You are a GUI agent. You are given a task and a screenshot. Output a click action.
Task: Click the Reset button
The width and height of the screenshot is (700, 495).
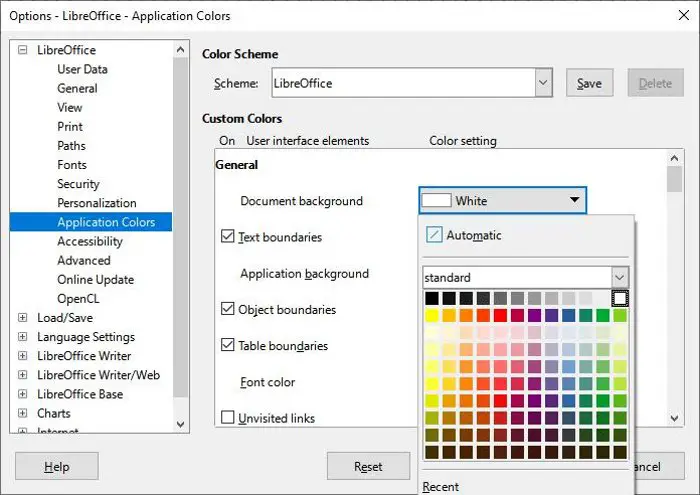(x=368, y=466)
